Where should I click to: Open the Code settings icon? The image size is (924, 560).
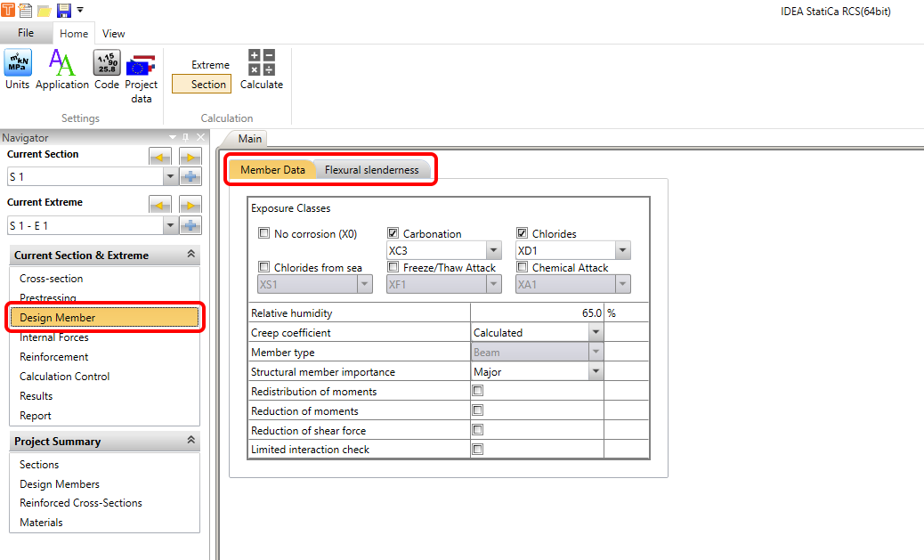[107, 64]
